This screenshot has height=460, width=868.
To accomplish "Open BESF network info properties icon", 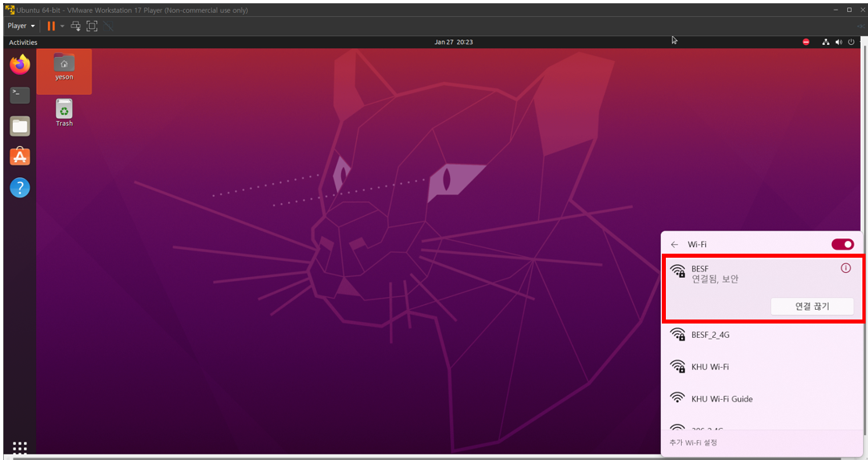I will (x=846, y=268).
